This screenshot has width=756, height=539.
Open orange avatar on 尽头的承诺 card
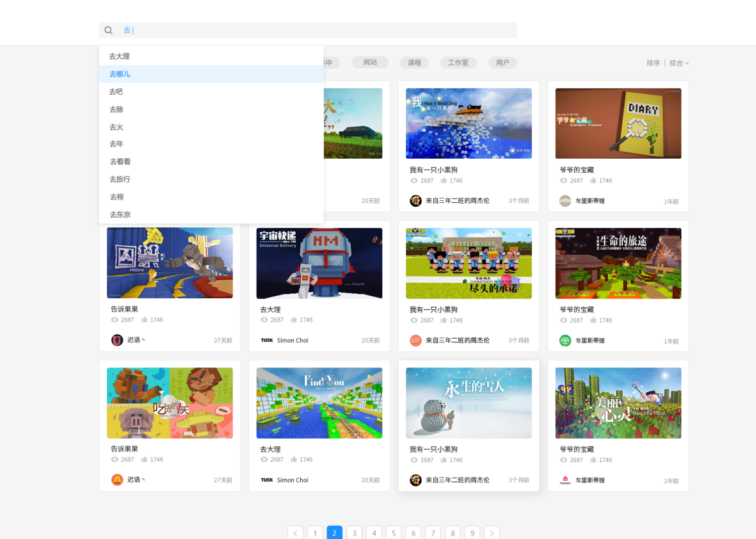point(415,341)
